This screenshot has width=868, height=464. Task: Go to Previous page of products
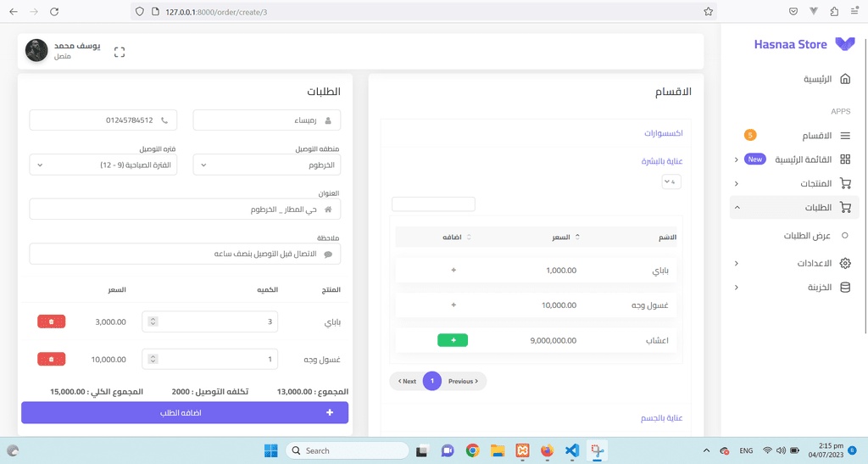pos(464,381)
